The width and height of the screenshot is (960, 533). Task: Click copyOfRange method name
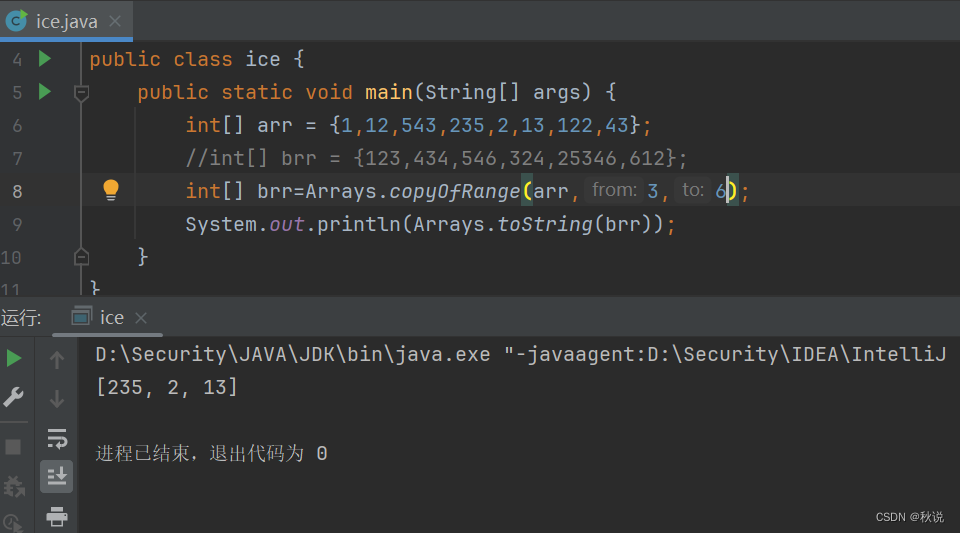455,192
